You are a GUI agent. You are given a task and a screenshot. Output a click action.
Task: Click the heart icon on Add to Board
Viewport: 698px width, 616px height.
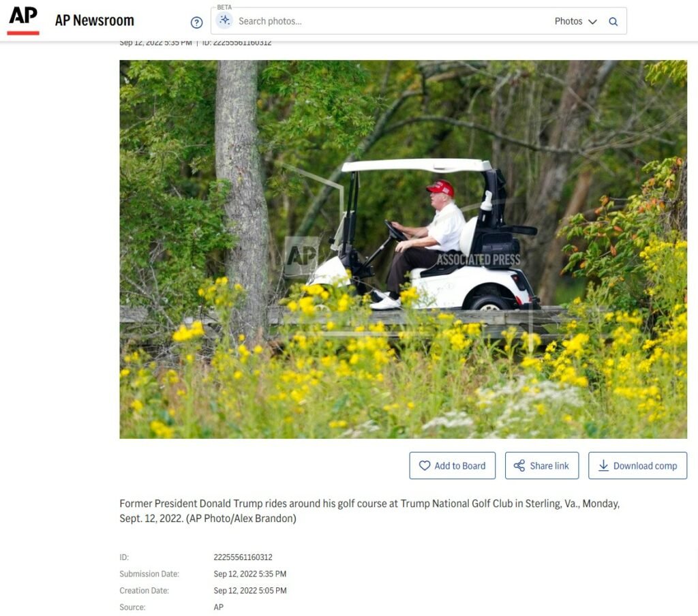click(x=425, y=465)
